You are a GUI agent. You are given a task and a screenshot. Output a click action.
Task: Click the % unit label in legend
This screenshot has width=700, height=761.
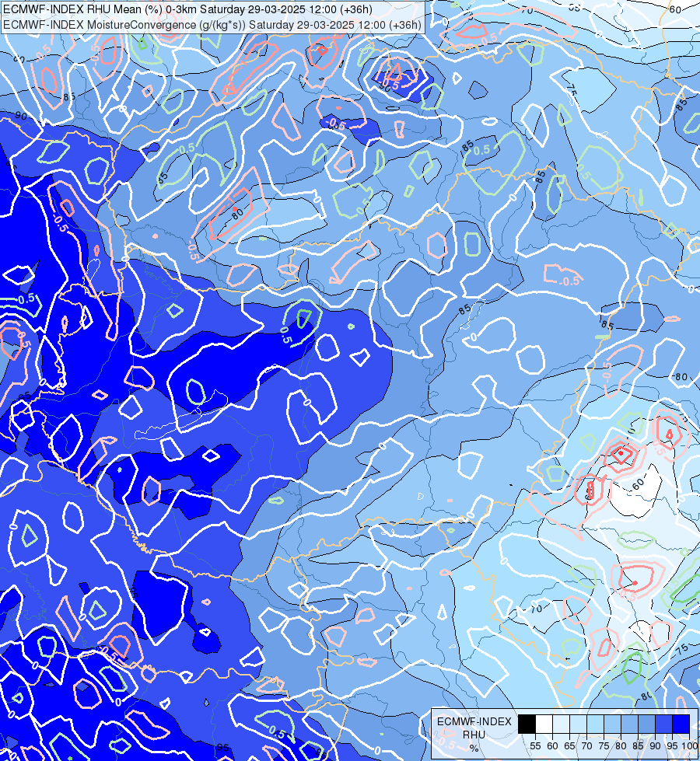click(474, 748)
